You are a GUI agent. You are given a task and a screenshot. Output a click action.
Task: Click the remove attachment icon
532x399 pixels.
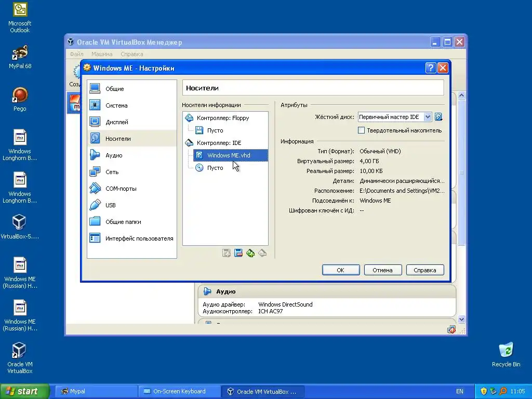[x=262, y=253]
